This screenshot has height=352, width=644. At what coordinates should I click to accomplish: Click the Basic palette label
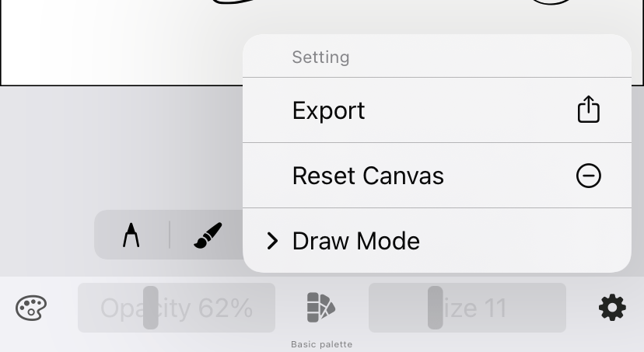321,344
